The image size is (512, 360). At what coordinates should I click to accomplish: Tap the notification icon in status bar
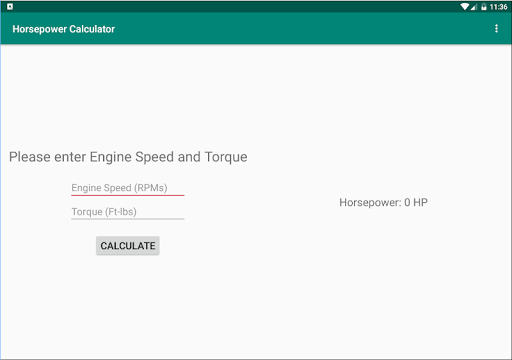10,6
